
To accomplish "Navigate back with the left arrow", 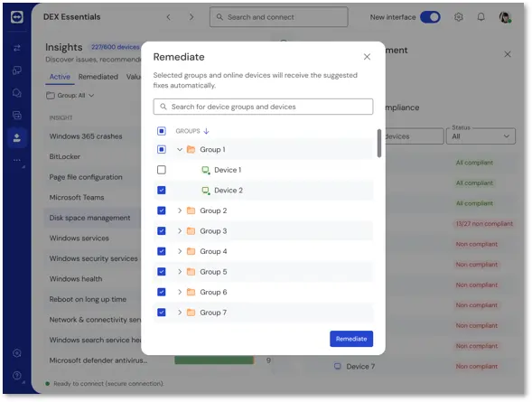I will pos(169,17).
